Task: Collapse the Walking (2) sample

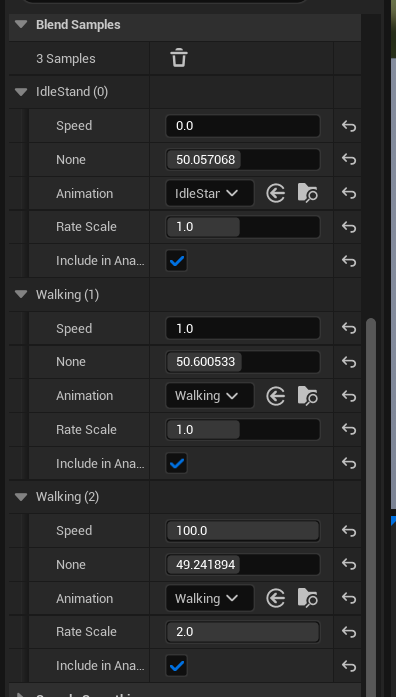Action: point(21,497)
